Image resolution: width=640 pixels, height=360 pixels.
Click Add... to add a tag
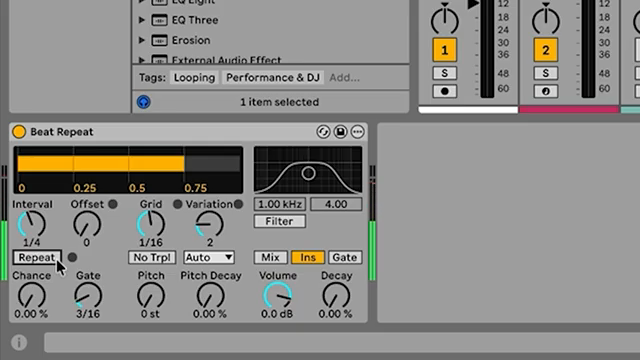click(x=344, y=78)
